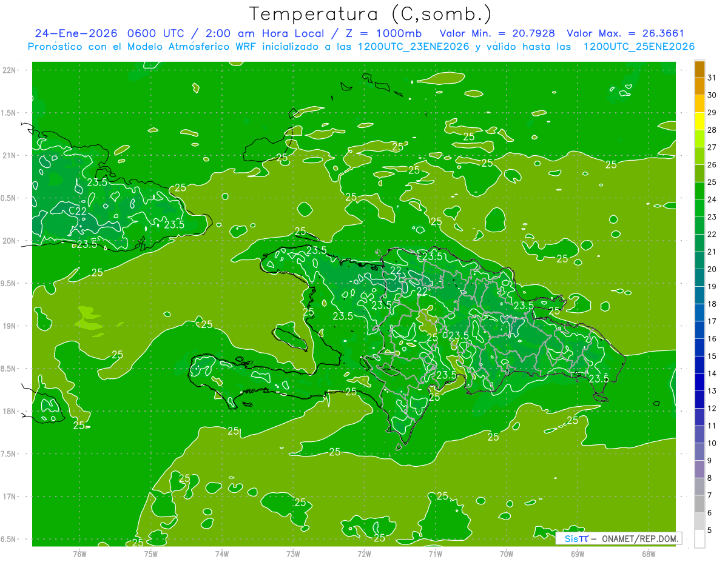The image size is (728, 562).
Task: Click '0600 UTC' in the header line
Action: 157,33
